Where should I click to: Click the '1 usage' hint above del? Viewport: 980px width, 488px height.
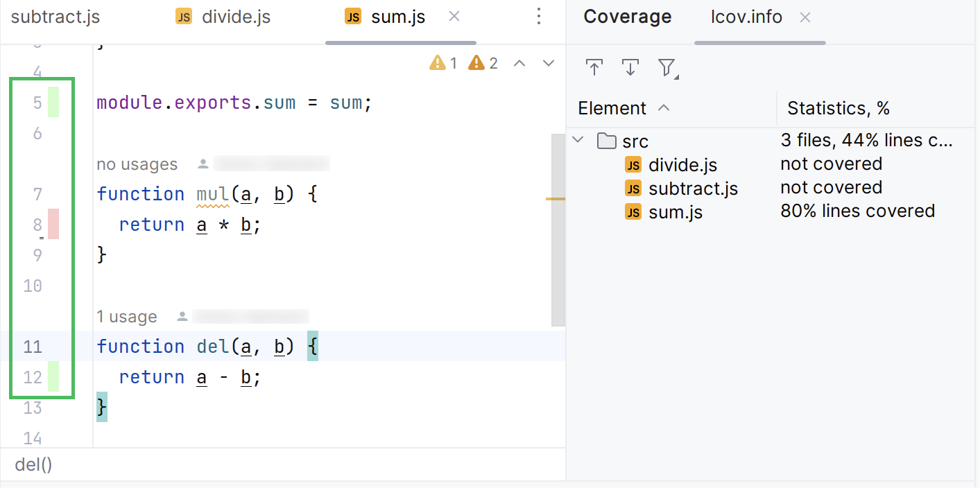coord(126,317)
